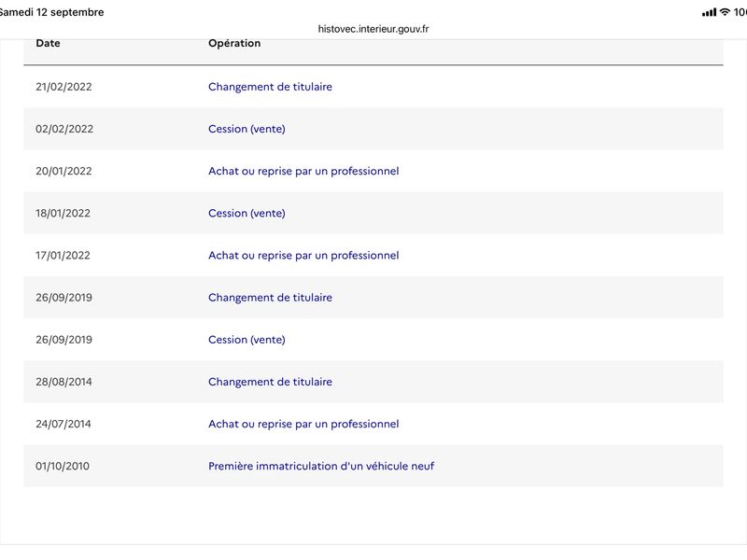Screen dimensions: 747x560
Task: Open the histovec.interieur.gouv.fr address bar
Action: (x=373, y=29)
